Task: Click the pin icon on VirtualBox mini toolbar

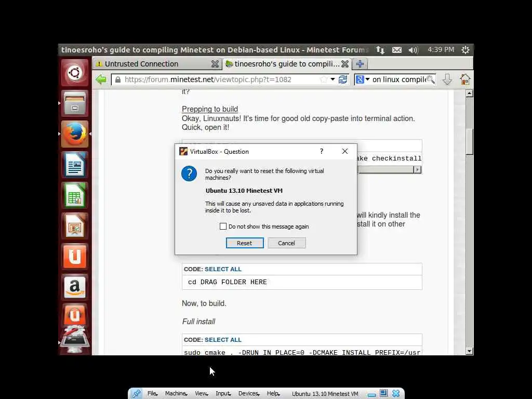Action: [137, 394]
